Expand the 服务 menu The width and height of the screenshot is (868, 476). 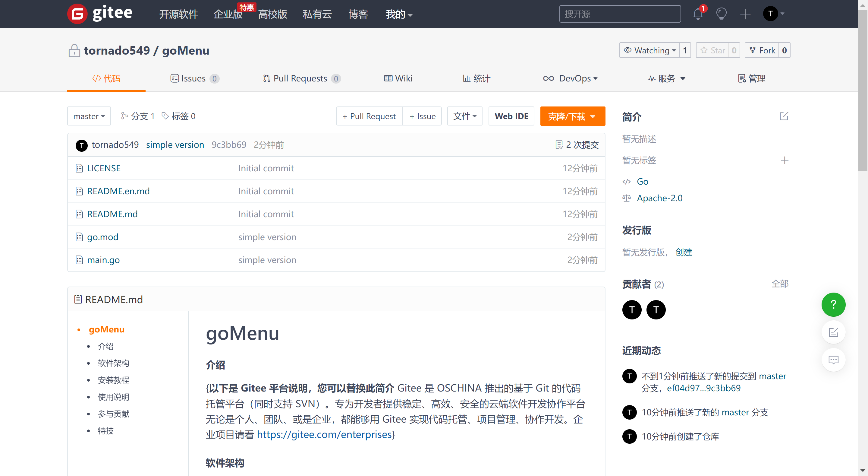coord(666,79)
